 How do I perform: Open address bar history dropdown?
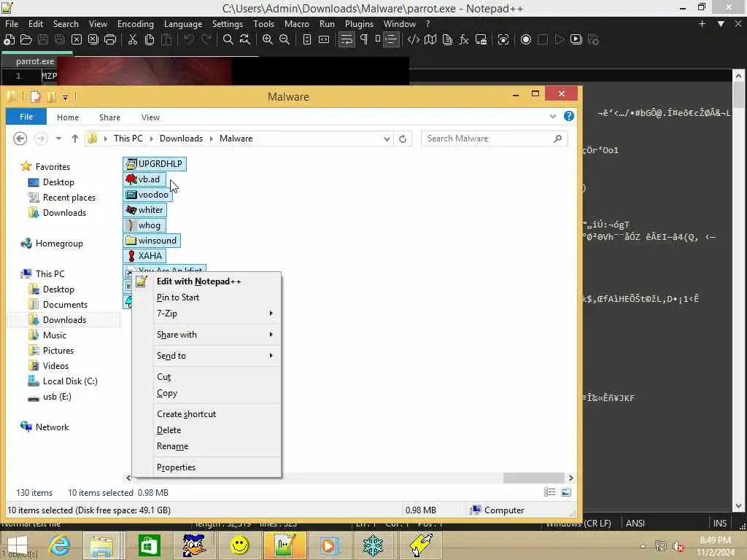[x=387, y=139]
